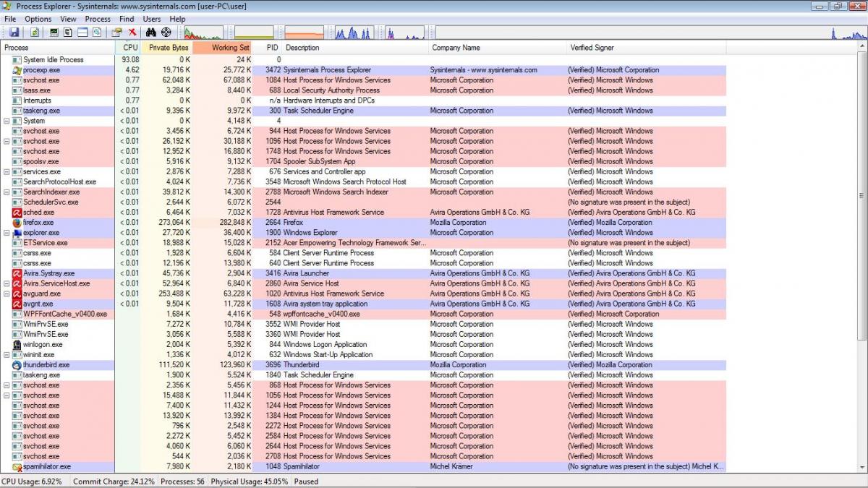Collapse the SearchIndexer.exe tree node

click(x=7, y=192)
